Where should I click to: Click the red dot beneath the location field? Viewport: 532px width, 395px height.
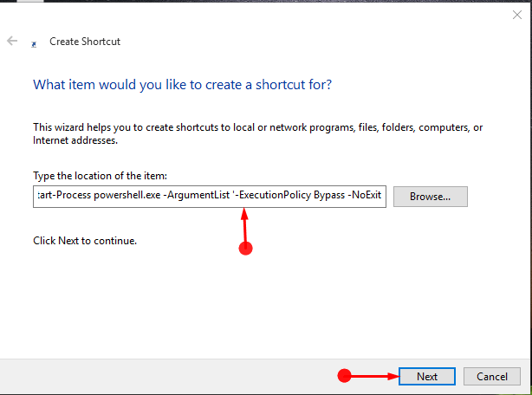click(246, 249)
